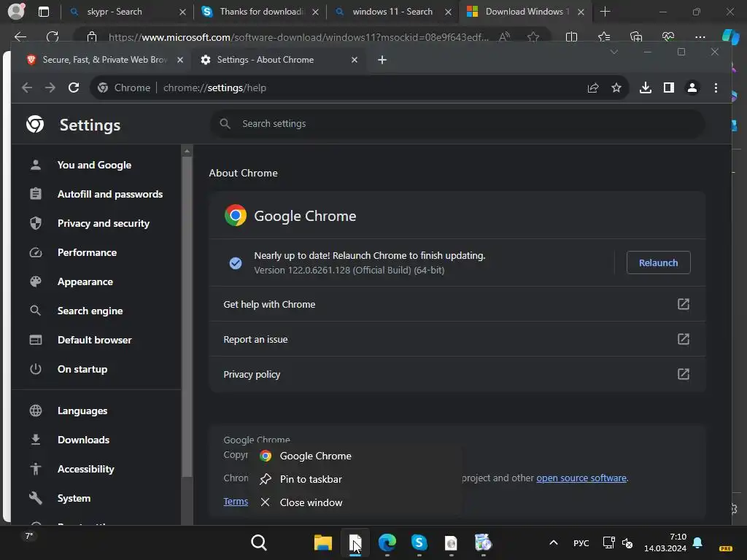747x560 pixels.
Task: Open Edge tab actions menu icon
Action: [43, 12]
